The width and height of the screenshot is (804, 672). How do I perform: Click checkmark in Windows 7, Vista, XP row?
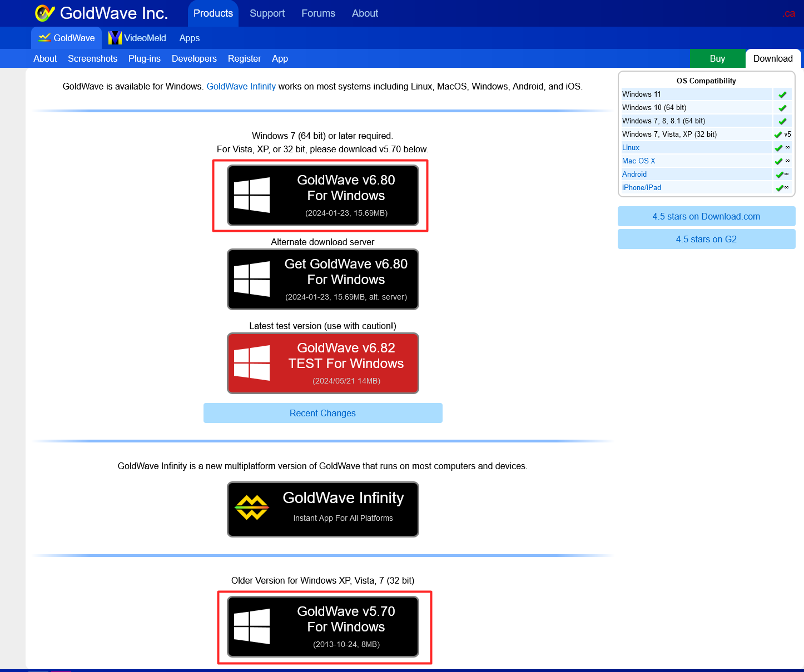778,135
